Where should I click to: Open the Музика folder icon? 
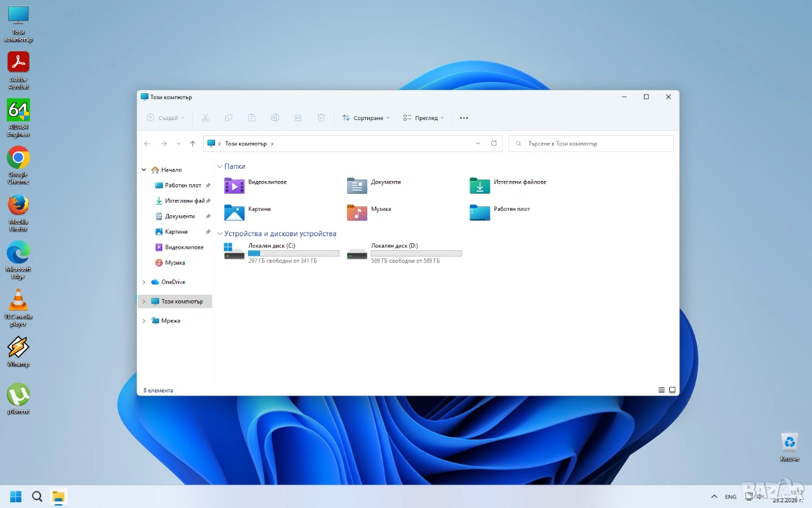(357, 212)
